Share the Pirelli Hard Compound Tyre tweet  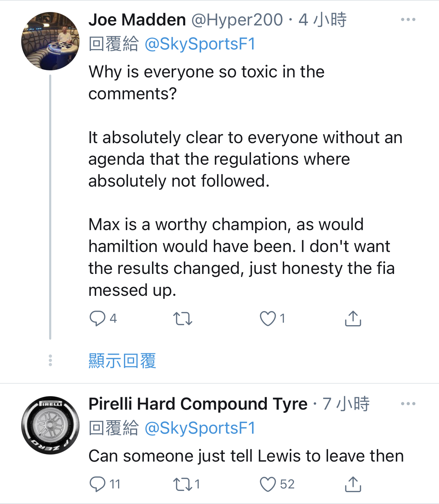(352, 484)
